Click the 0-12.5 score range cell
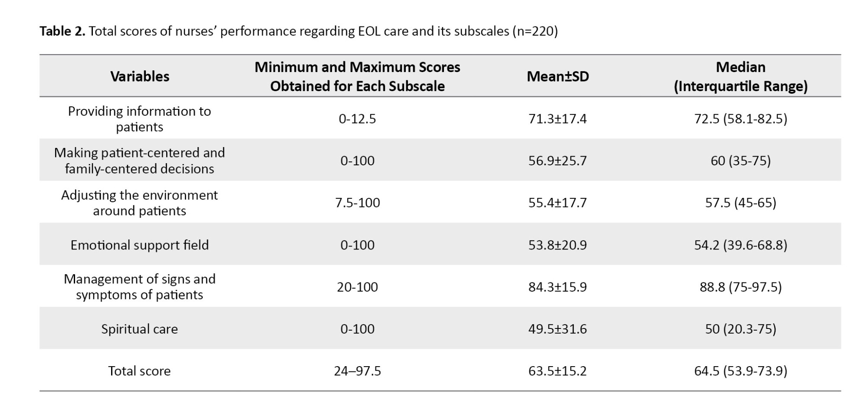868x420 pixels. tap(357, 119)
